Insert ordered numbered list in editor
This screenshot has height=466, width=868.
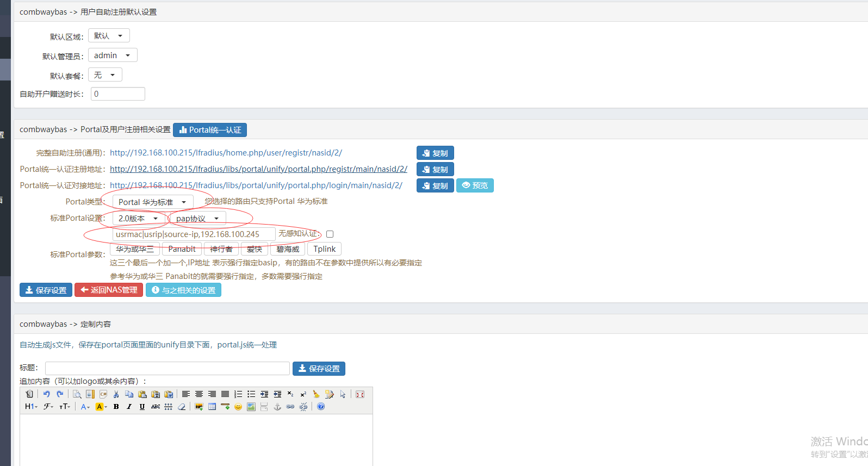coord(238,394)
